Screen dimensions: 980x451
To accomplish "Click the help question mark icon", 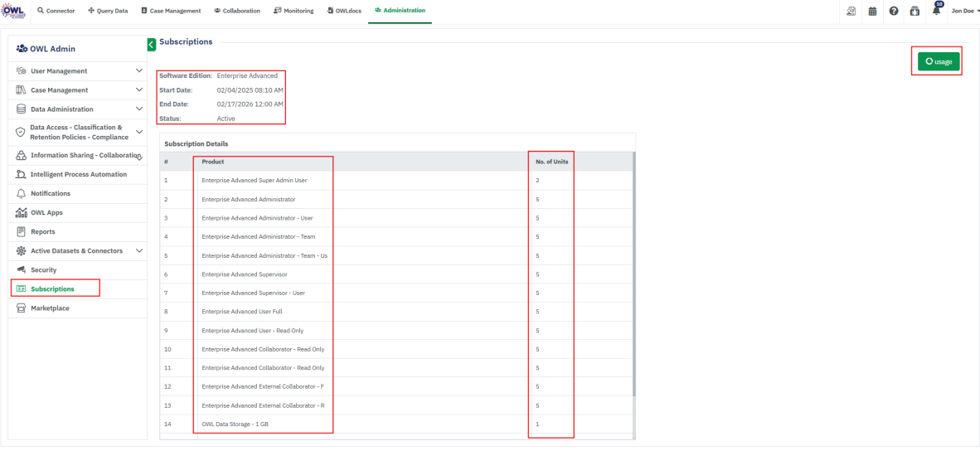I will 894,11.
